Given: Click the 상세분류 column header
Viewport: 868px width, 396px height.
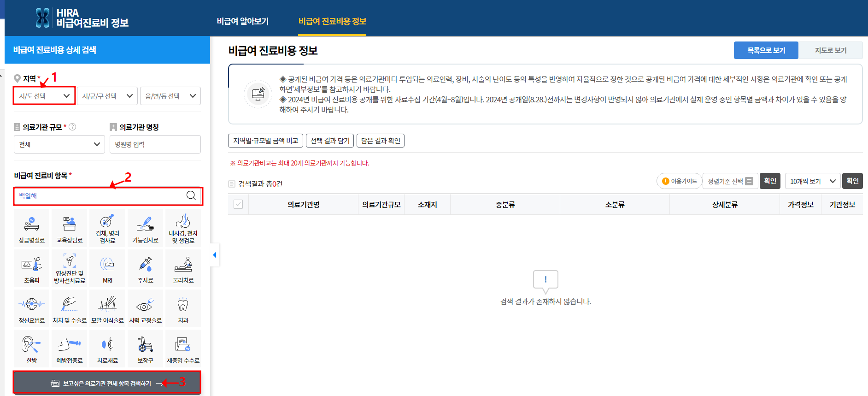Looking at the screenshot, I should tap(725, 204).
